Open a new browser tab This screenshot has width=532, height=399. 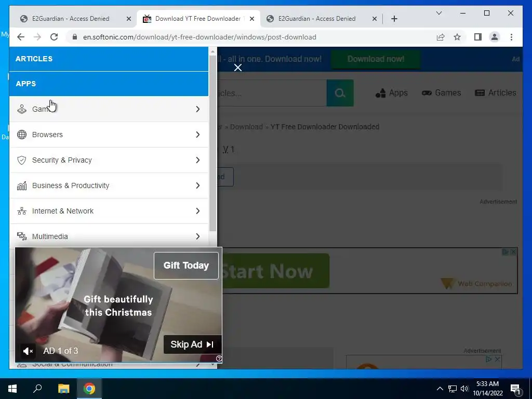[x=394, y=19]
